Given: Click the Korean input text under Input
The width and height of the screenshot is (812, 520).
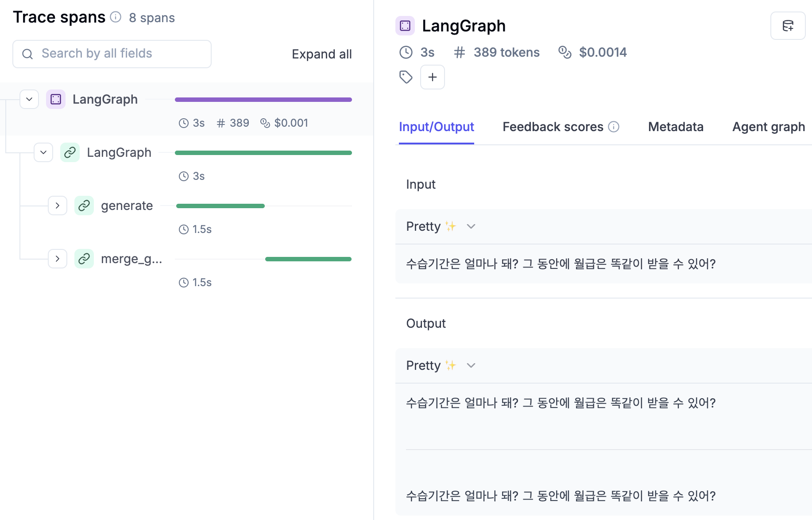Looking at the screenshot, I should (x=561, y=264).
